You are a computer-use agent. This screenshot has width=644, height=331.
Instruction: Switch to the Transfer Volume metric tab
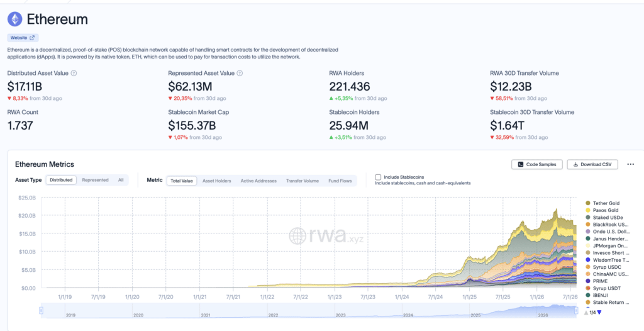pyautogui.click(x=303, y=181)
